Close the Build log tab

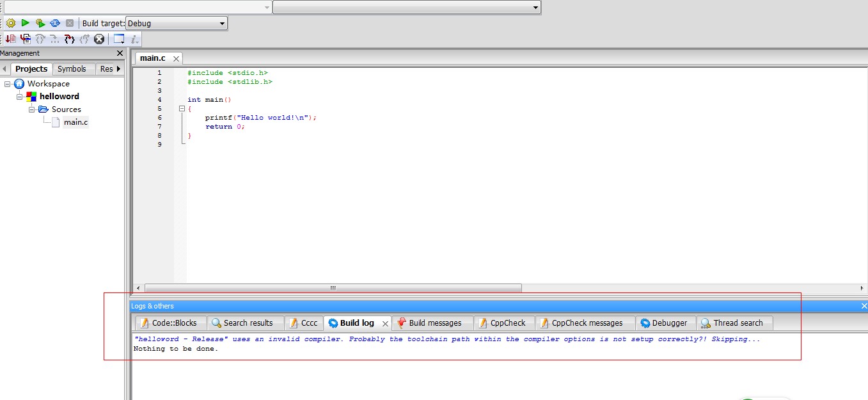click(x=385, y=324)
